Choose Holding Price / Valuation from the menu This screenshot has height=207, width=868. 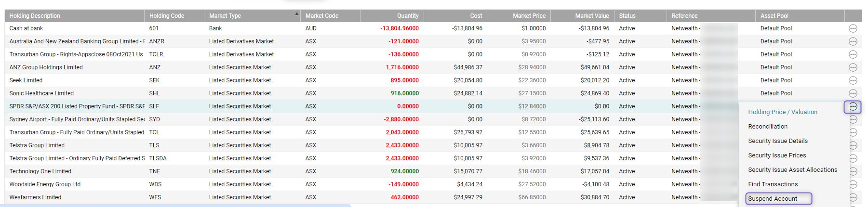click(782, 112)
